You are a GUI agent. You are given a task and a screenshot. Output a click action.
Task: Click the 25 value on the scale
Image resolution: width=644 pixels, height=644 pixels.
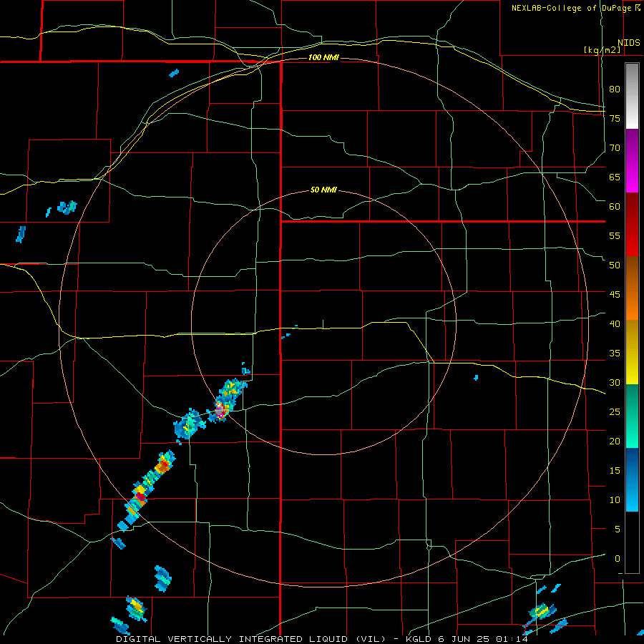click(x=615, y=411)
